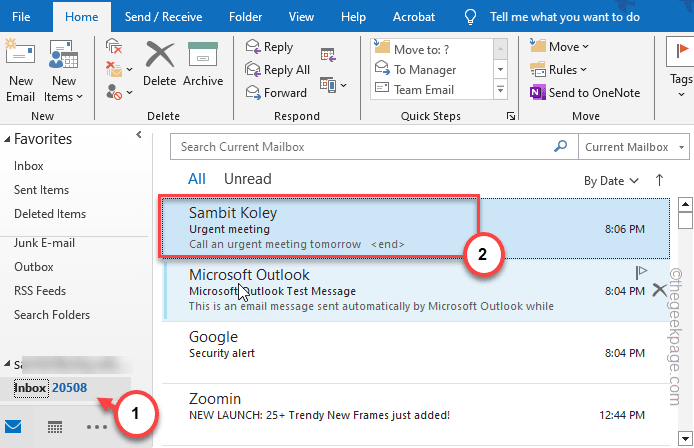Open the Rules dropdown
The image size is (694, 448).
tap(559, 70)
